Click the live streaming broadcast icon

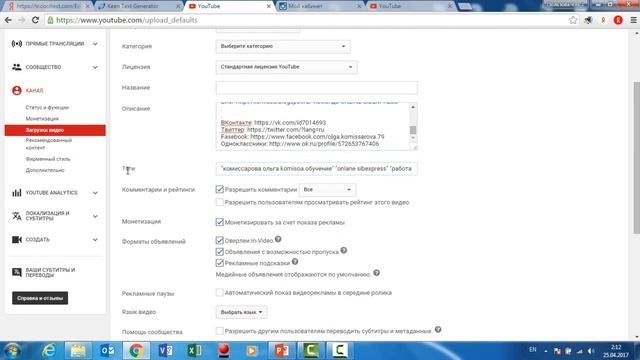[17, 44]
